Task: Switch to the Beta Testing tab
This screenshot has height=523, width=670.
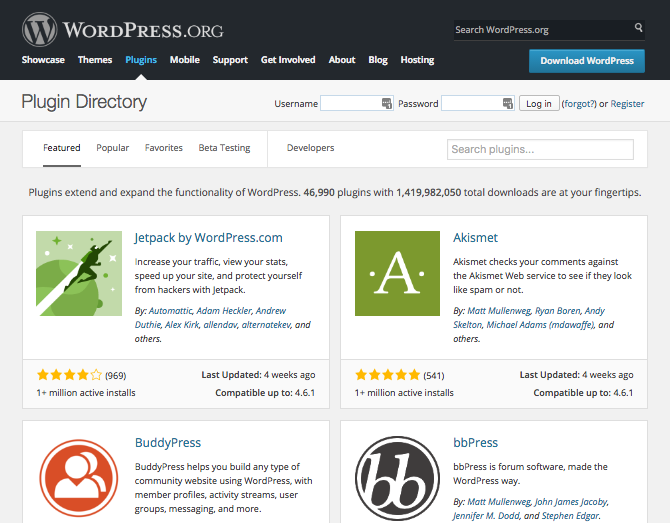Action: pyautogui.click(x=224, y=148)
